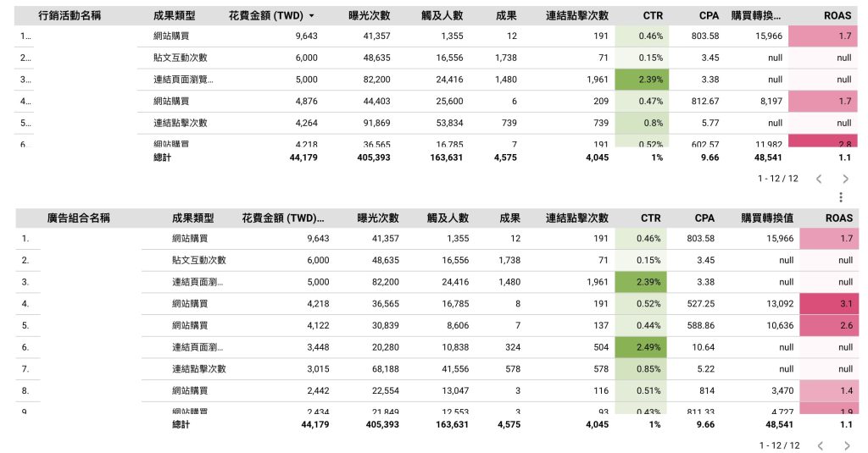Screen dimensions: 868x453
Task: Sort upper table by 行銷活動名稱 column
Action: pyautogui.click(x=70, y=15)
